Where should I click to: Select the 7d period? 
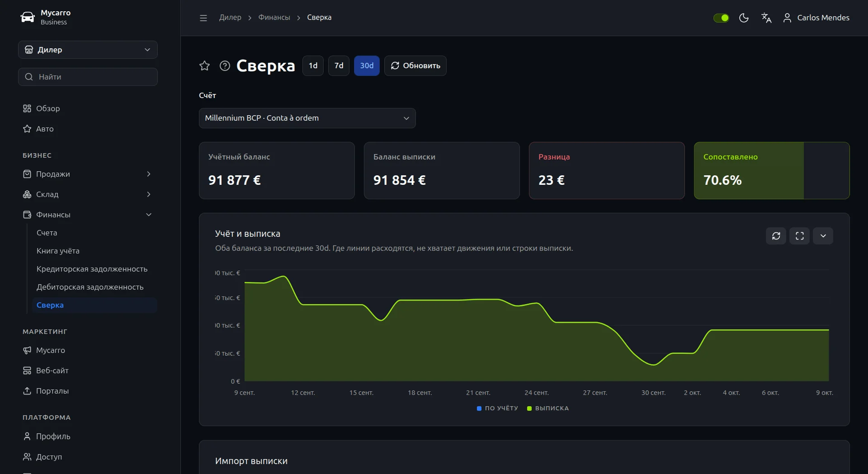pyautogui.click(x=339, y=66)
